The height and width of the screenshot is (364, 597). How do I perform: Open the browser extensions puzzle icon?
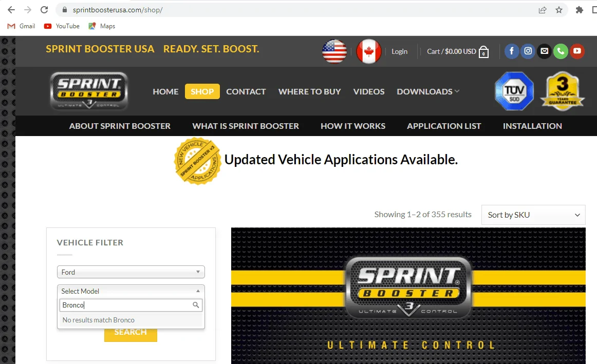(x=579, y=10)
